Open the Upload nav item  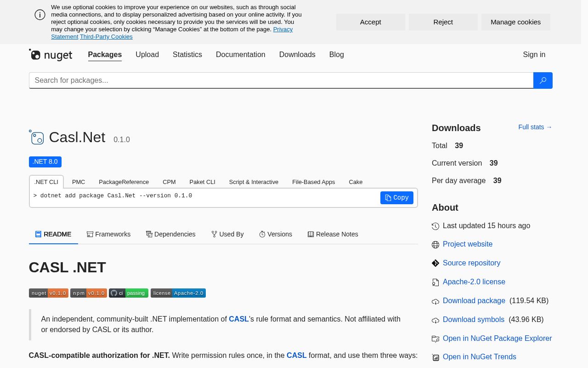coord(147,55)
